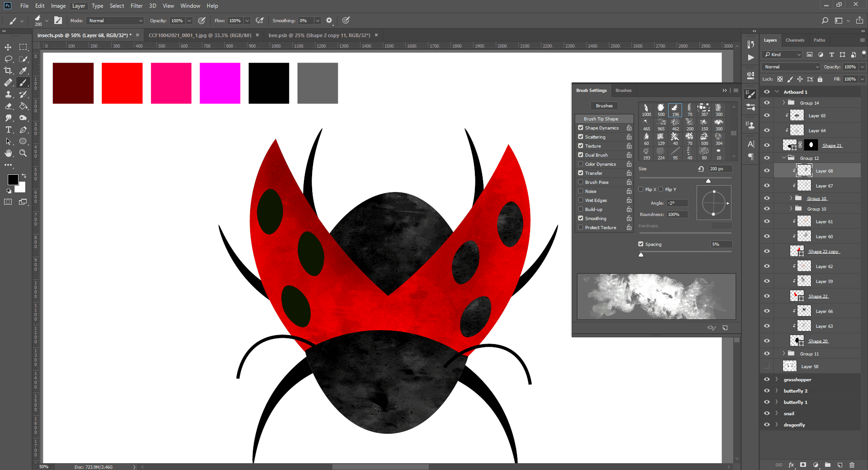868x470 pixels.
Task: Uncheck the Spacing checkbox
Action: point(641,244)
